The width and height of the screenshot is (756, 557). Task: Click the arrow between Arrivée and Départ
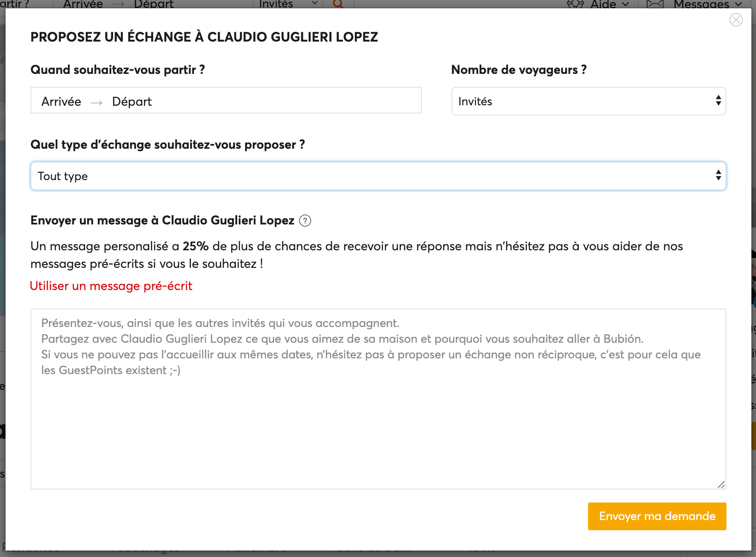[x=96, y=102]
